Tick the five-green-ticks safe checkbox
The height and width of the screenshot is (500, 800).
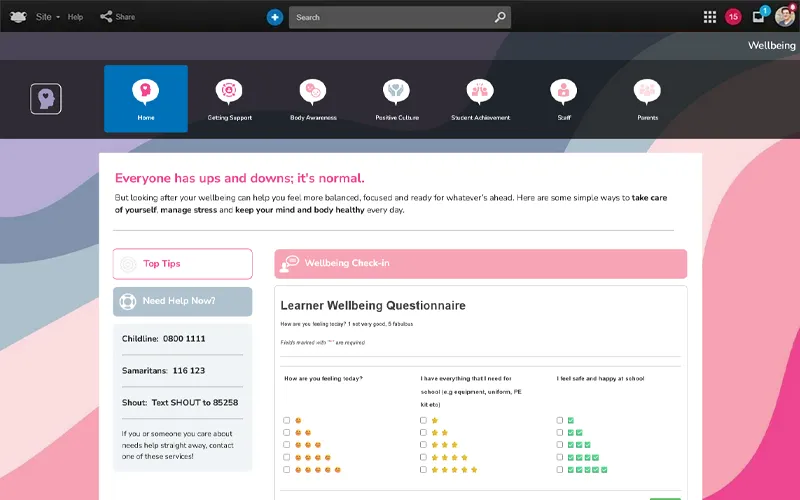560,469
